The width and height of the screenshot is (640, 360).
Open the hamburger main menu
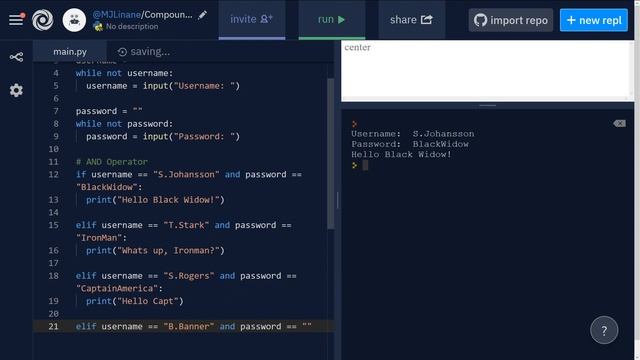tap(16, 19)
